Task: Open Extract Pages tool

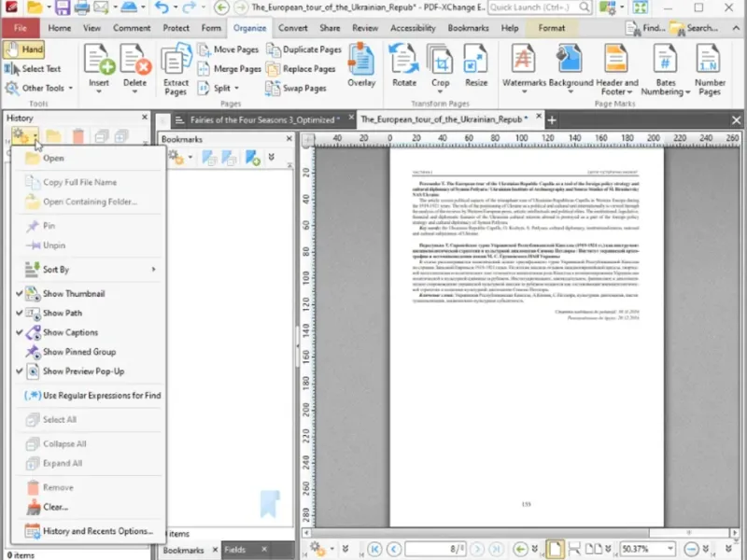Action: pyautogui.click(x=176, y=69)
